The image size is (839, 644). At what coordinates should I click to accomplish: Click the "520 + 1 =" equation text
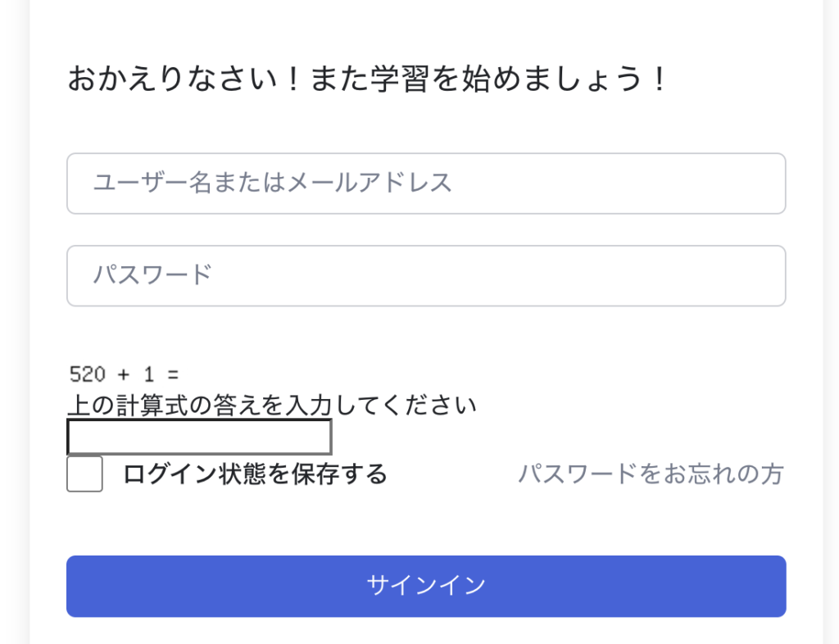pos(124,375)
